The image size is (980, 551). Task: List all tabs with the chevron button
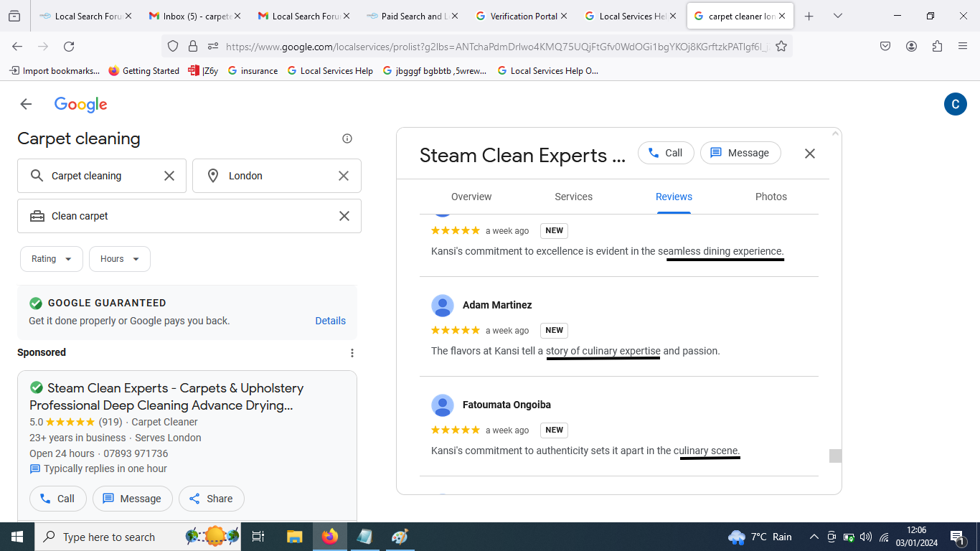tap(837, 16)
